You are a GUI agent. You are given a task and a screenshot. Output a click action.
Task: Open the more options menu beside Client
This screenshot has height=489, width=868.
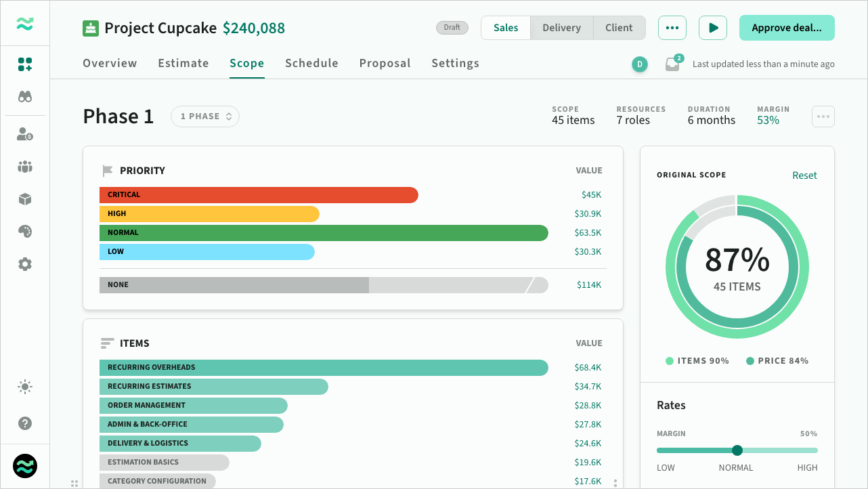pyautogui.click(x=672, y=28)
